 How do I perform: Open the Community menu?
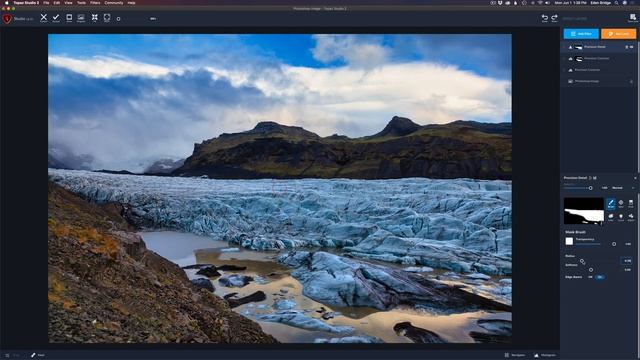[114, 3]
